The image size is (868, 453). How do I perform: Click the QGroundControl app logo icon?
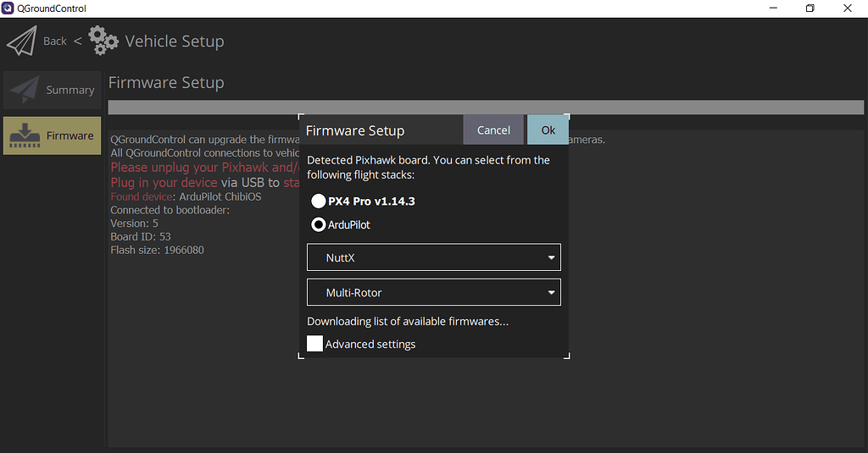8,8
